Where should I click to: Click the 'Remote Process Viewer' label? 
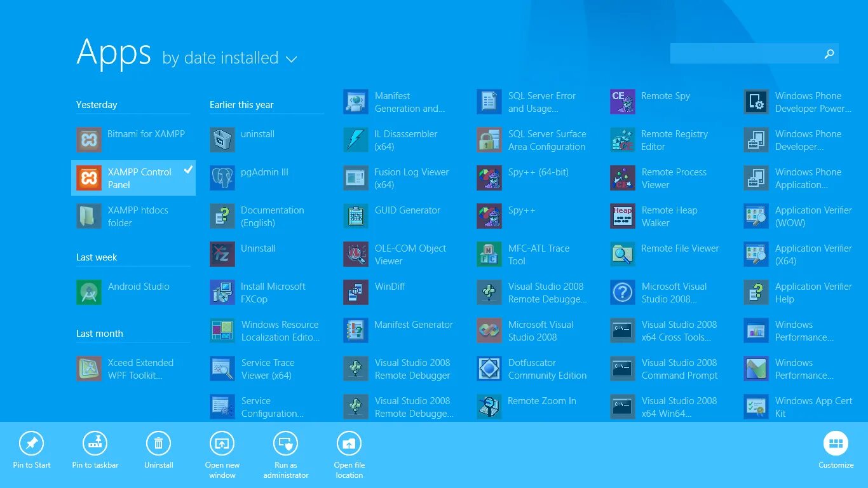point(674,179)
